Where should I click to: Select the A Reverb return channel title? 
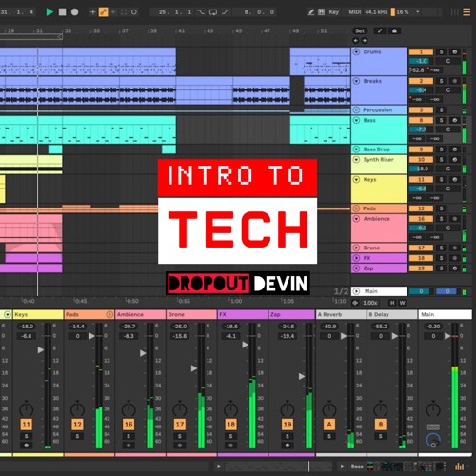click(x=341, y=314)
